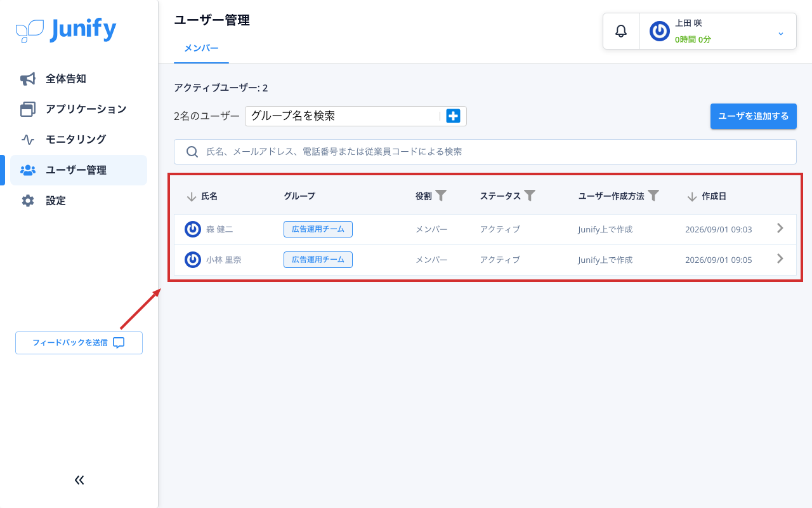Image resolution: width=812 pixels, height=508 pixels.
Task: Open the 役割 filter icon
Action: (441, 196)
